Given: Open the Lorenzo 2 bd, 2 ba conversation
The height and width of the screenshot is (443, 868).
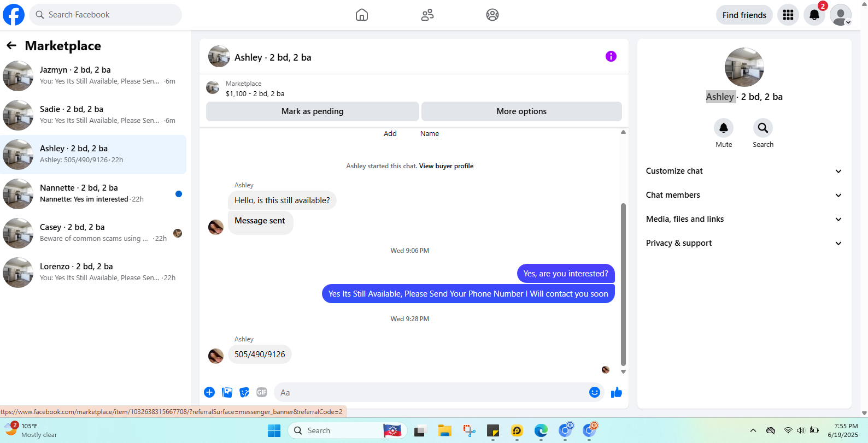Looking at the screenshot, I should coord(93,273).
